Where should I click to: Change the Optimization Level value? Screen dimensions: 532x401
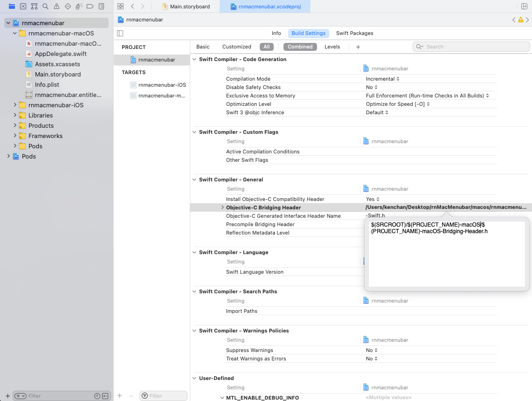click(398, 104)
